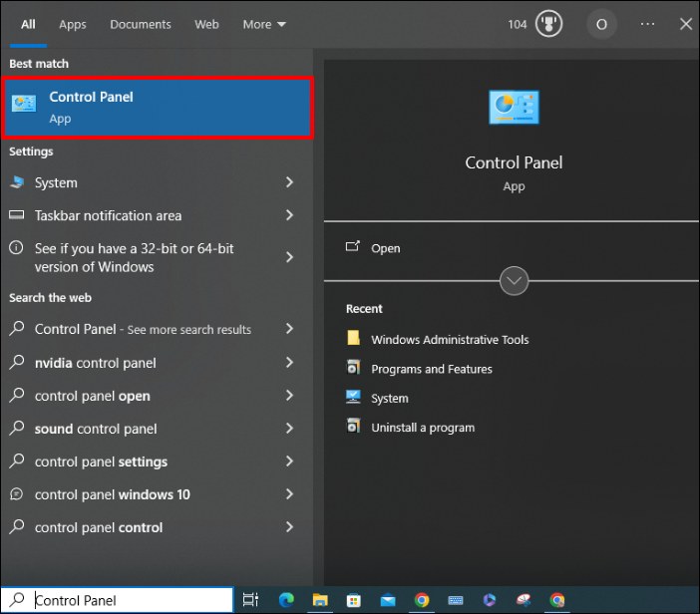This screenshot has width=700, height=614.
Task: Switch to the Documents tab
Action: [140, 24]
